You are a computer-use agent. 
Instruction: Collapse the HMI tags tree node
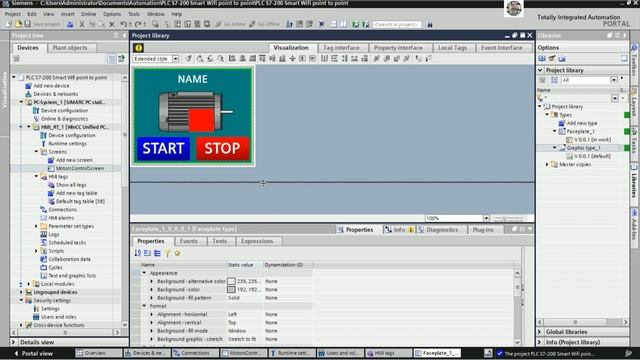[x=36, y=176]
